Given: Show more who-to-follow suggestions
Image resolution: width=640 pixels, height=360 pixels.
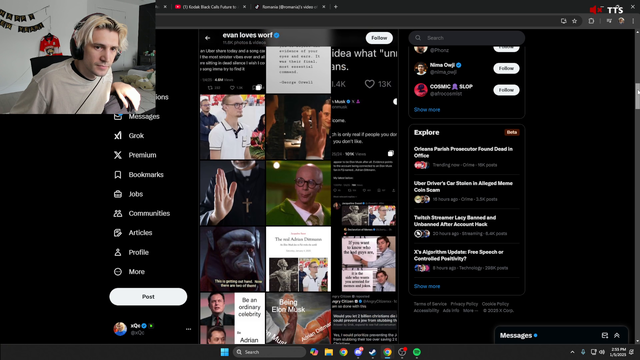Looking at the screenshot, I should (427, 109).
